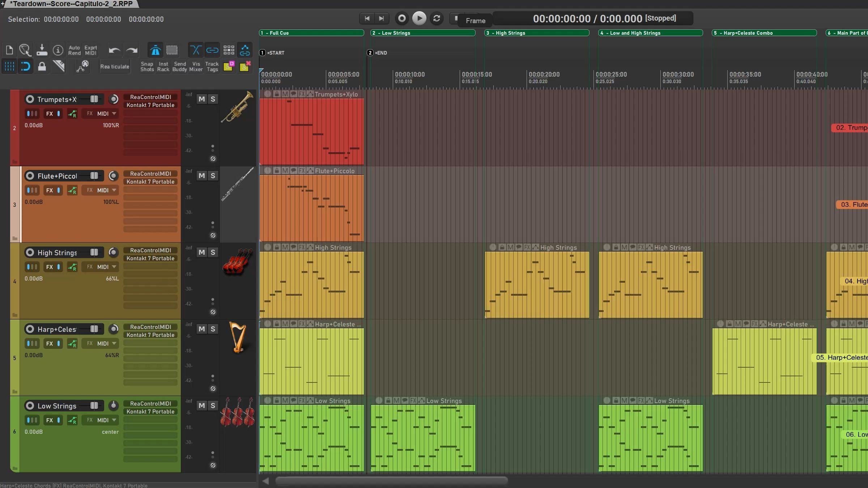868x488 pixels.
Task: Click the new project file icon
Action: click(x=9, y=50)
